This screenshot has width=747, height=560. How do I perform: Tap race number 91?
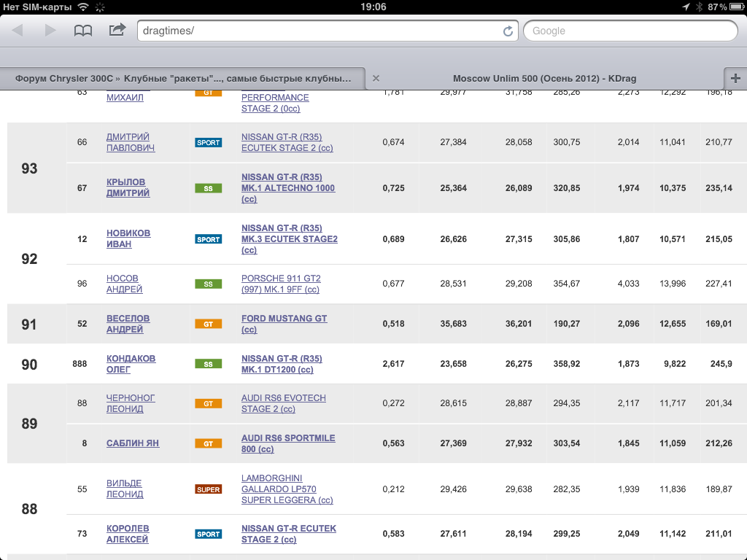coord(29,324)
